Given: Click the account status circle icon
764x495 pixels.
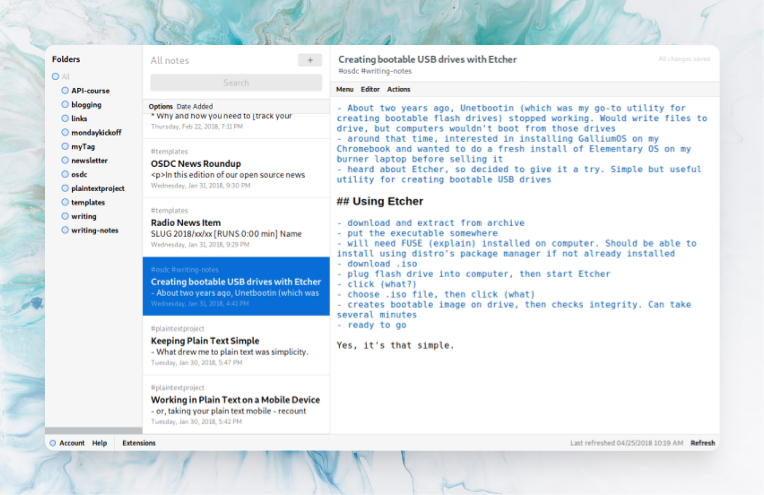Looking at the screenshot, I should 52,443.
